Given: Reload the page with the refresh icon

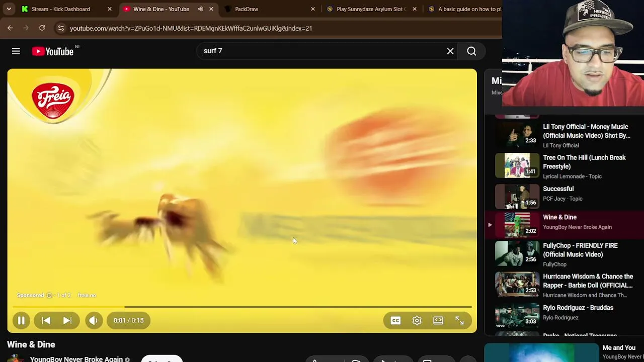Looking at the screenshot, I should pos(42,28).
